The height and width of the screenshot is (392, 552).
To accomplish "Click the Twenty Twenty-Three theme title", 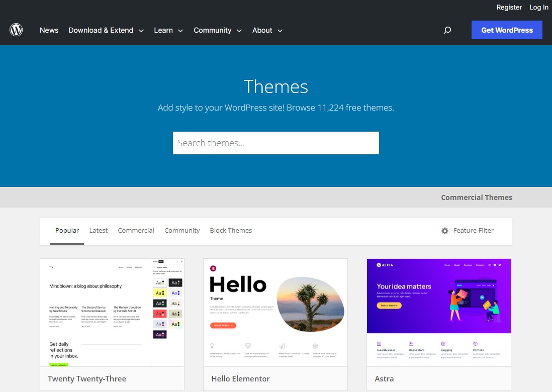I will click(x=87, y=378).
